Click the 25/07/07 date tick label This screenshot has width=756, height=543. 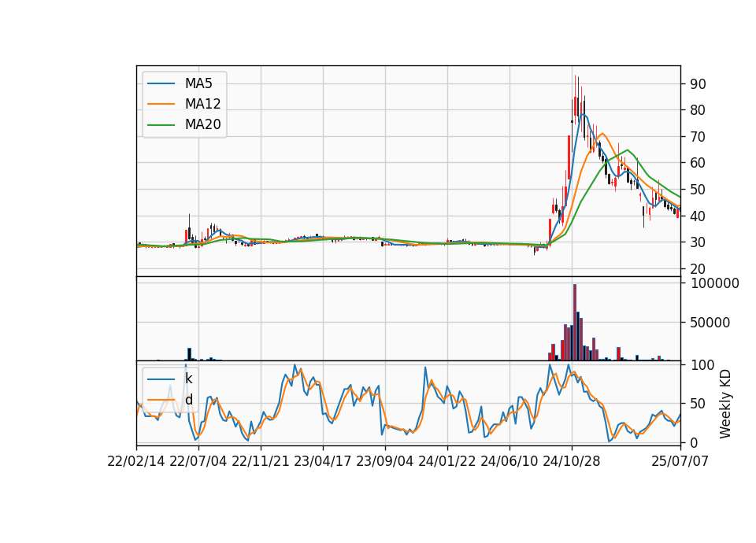[680, 461]
